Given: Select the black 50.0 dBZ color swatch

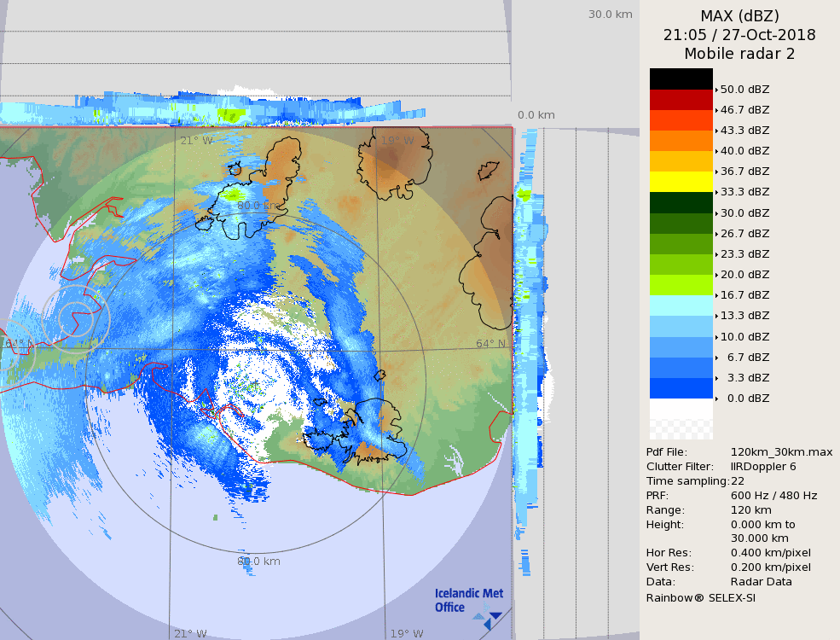Looking at the screenshot, I should click(x=681, y=79).
